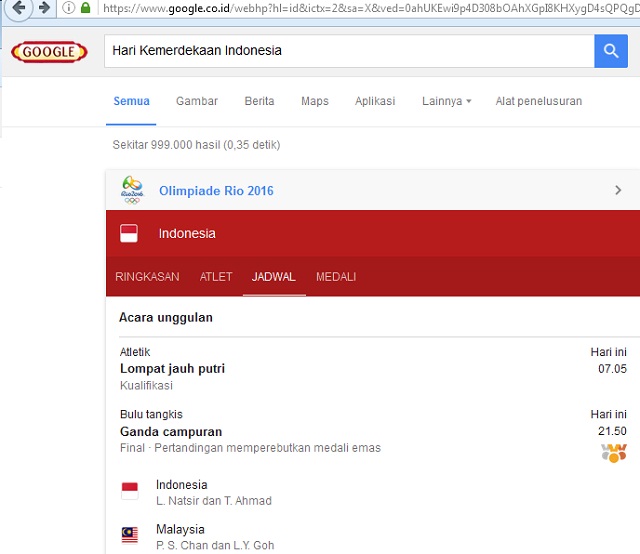Click the Malaysia team name
Screen dimensions: 640x554
pos(180,529)
